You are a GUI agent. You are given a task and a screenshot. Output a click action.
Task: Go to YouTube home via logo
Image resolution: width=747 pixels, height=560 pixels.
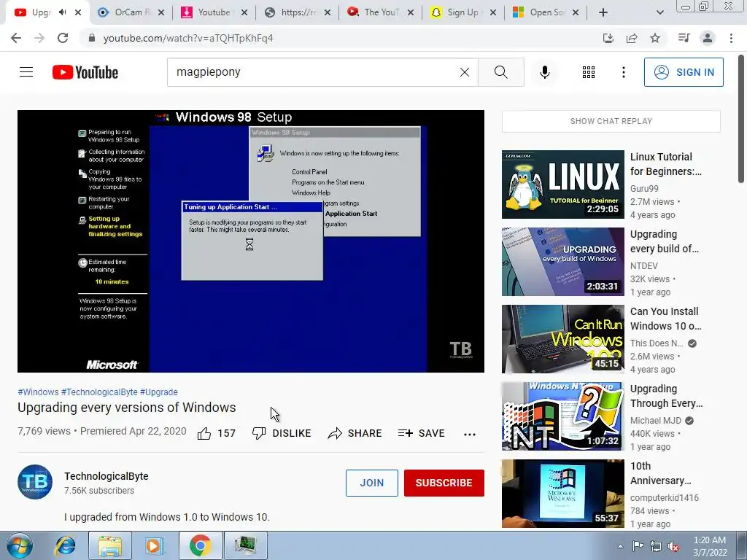(x=85, y=72)
